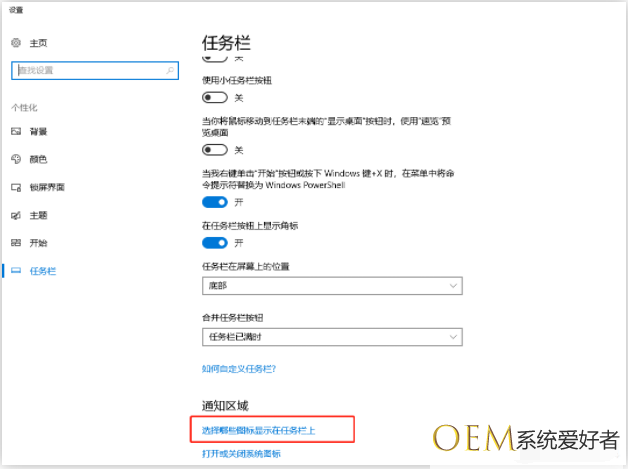The image size is (628, 469).
Task: Click the 主页 home gear icon
Action: (x=16, y=43)
